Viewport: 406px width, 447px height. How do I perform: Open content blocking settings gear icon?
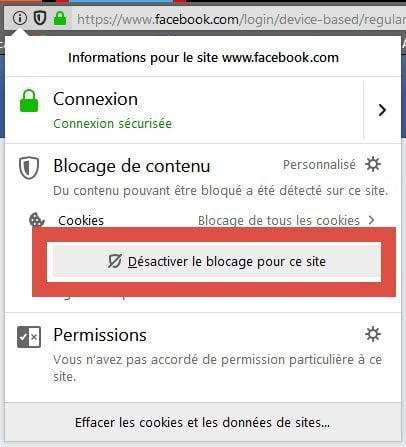coord(373,164)
